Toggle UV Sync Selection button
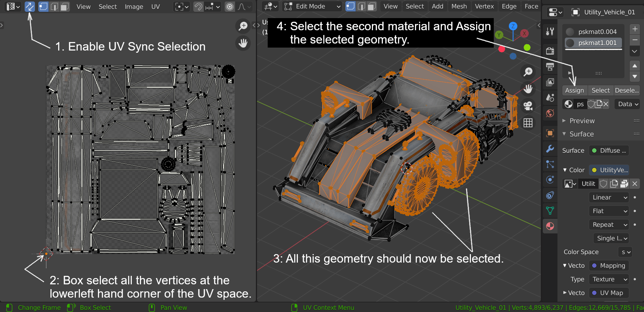 [30, 7]
